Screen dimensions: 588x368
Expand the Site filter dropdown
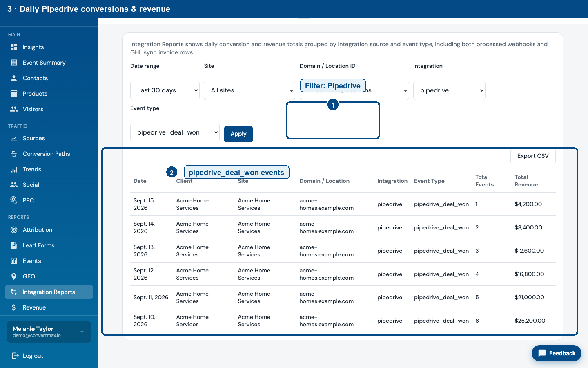[x=249, y=90]
